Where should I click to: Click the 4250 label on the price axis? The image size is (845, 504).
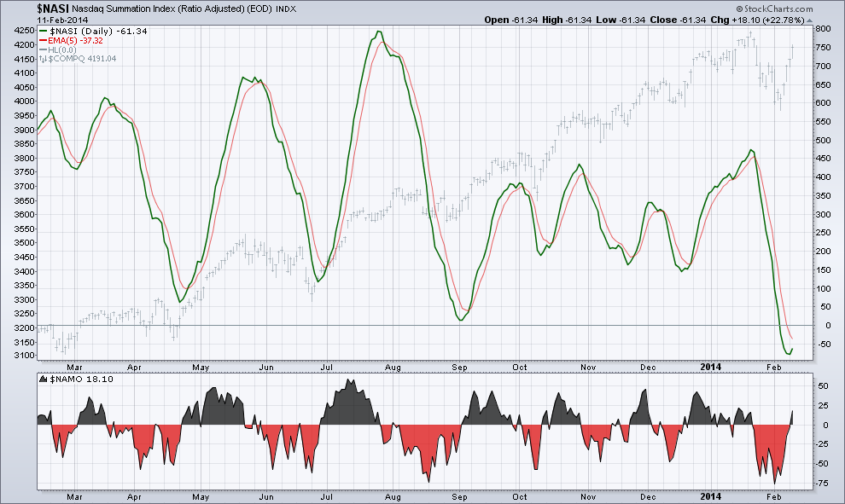coord(26,31)
